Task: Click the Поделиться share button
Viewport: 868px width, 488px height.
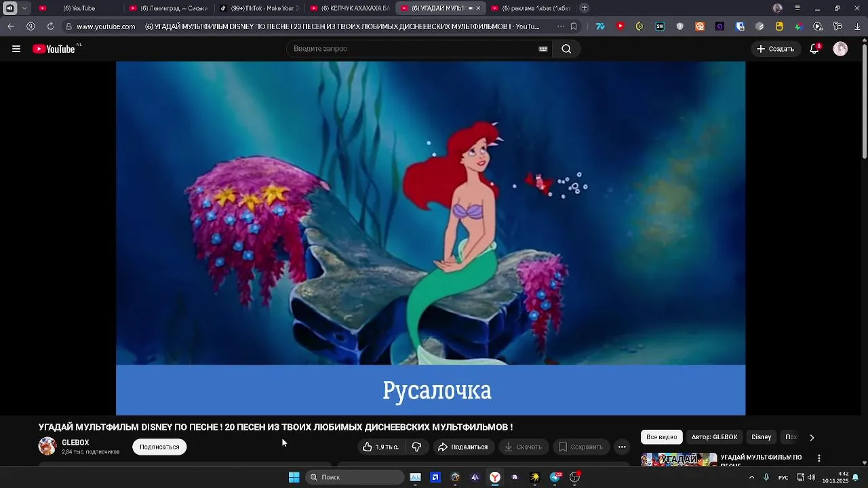Action: tap(463, 447)
